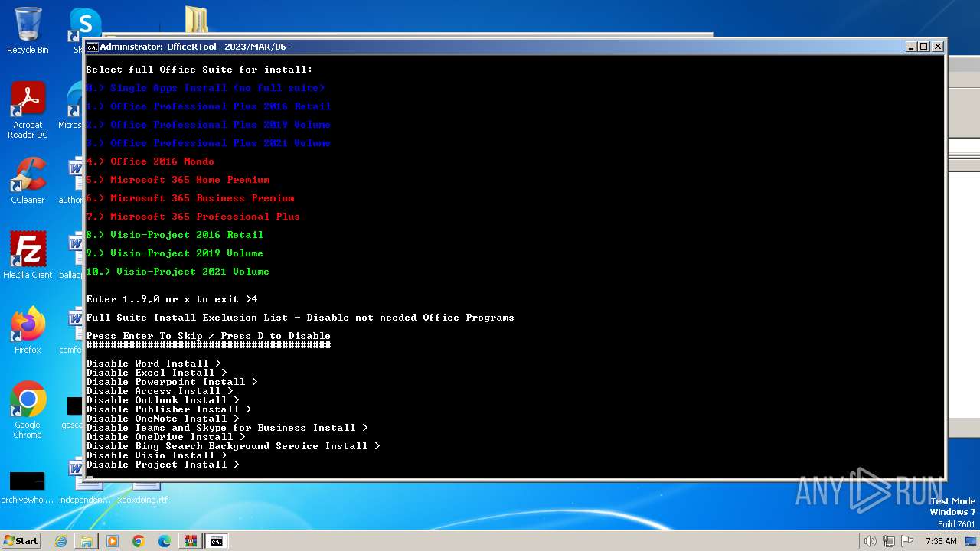
Task: Click 'Visio-Project 2016 Retail' option text
Action: click(187, 235)
